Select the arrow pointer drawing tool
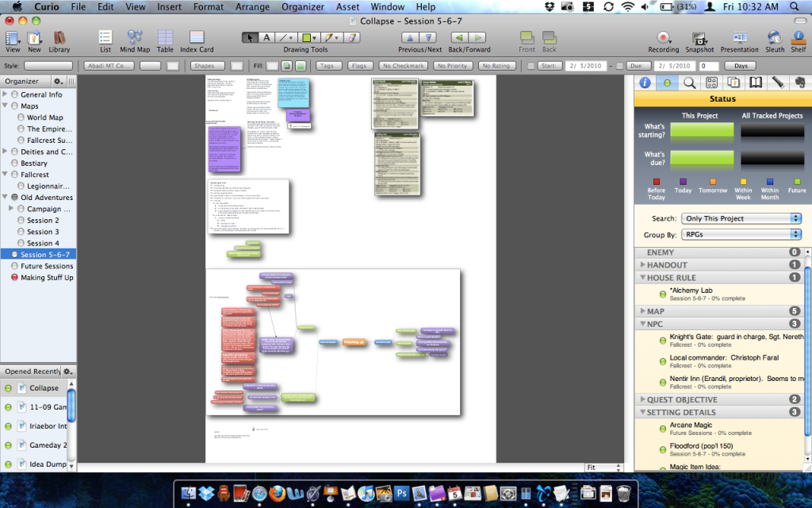 250,38
